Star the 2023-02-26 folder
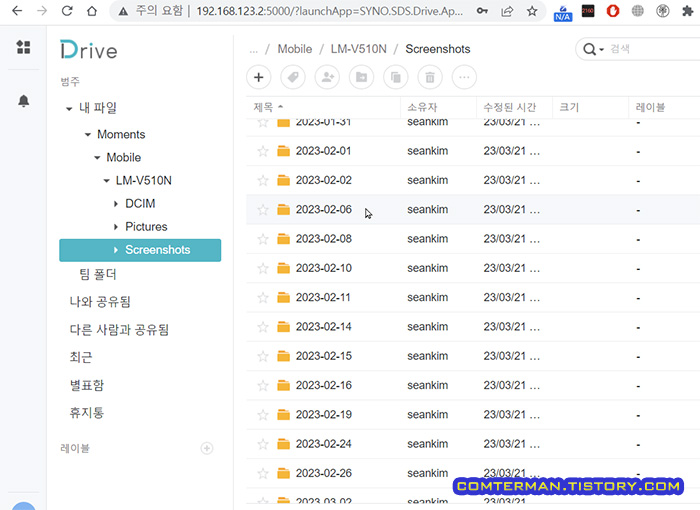The image size is (700, 510). (263, 473)
